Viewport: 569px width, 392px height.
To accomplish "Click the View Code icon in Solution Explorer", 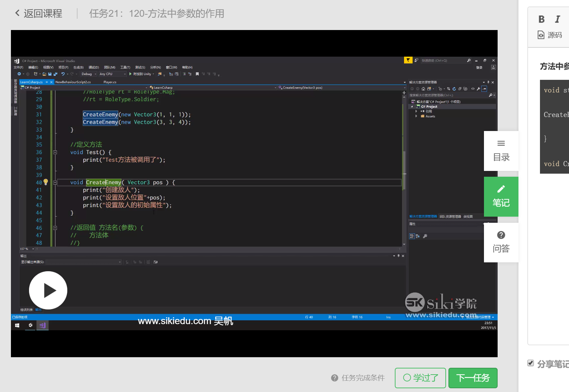I will tap(473, 89).
